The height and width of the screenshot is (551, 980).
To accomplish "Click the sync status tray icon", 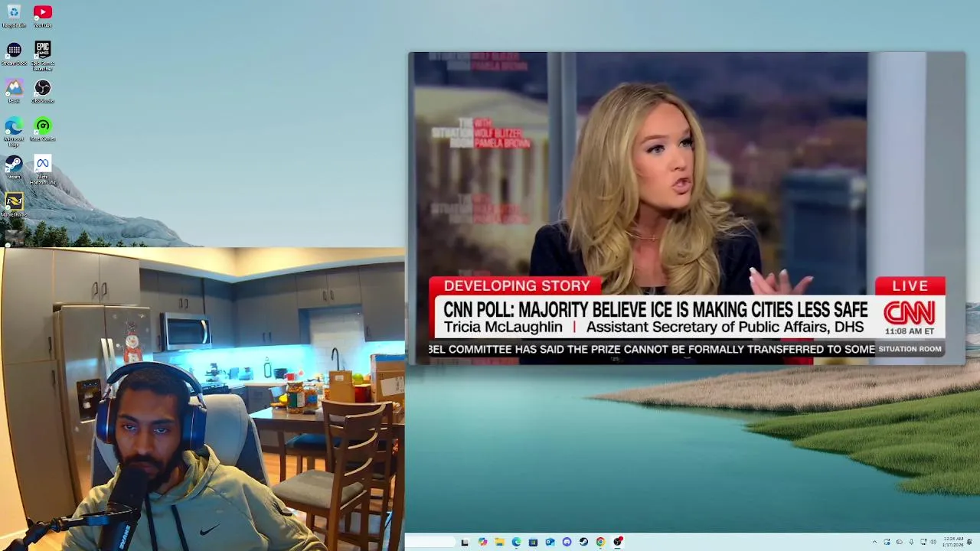I will [x=887, y=542].
